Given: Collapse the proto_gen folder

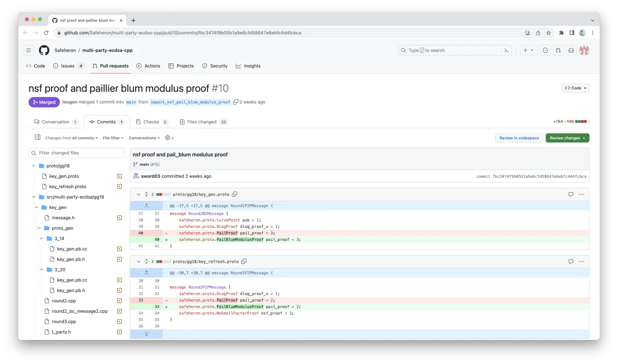Looking at the screenshot, I should 39,228.
